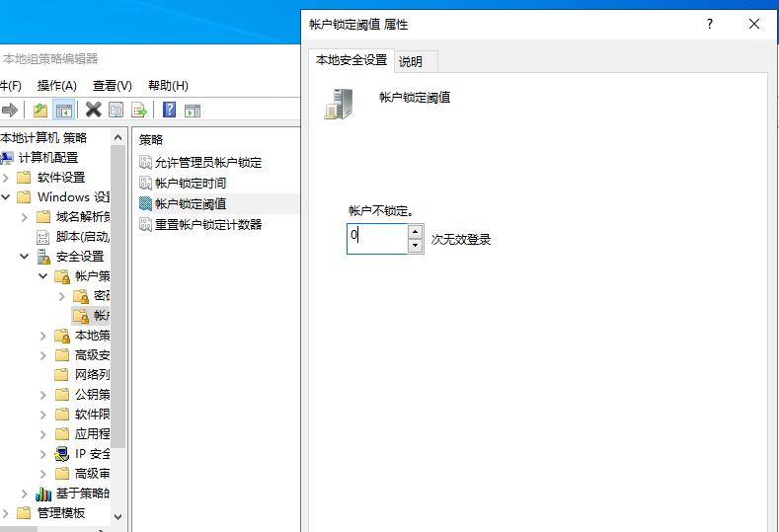Click the IP 安全 policy icon
The height and width of the screenshot is (532, 779).
pyautogui.click(x=61, y=454)
